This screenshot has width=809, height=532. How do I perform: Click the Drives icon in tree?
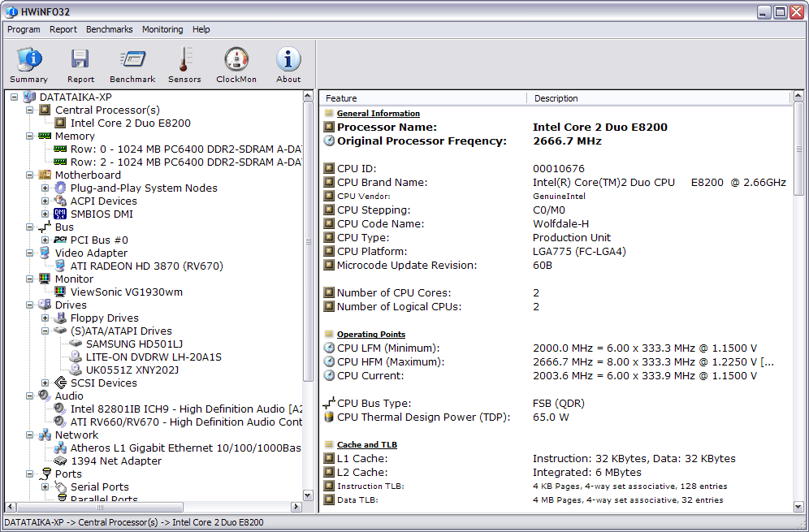click(45, 305)
